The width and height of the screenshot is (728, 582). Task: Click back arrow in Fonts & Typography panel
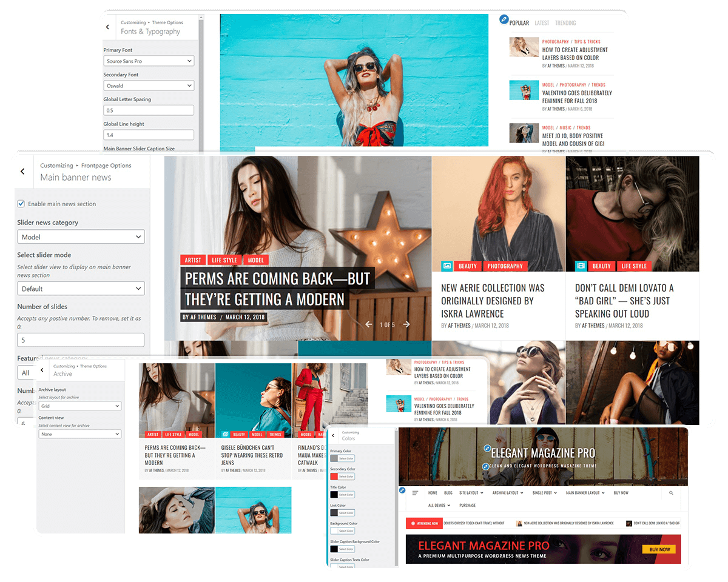click(x=107, y=27)
